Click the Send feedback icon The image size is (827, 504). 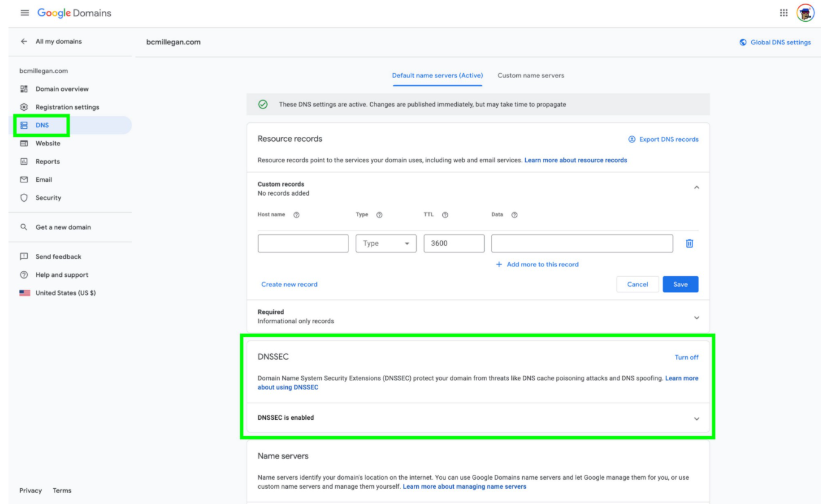click(x=24, y=257)
